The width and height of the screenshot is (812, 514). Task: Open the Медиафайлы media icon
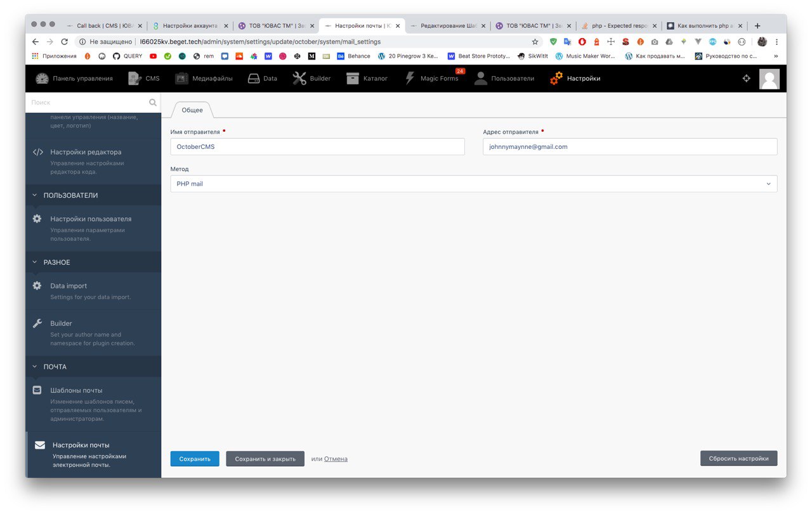(x=181, y=79)
